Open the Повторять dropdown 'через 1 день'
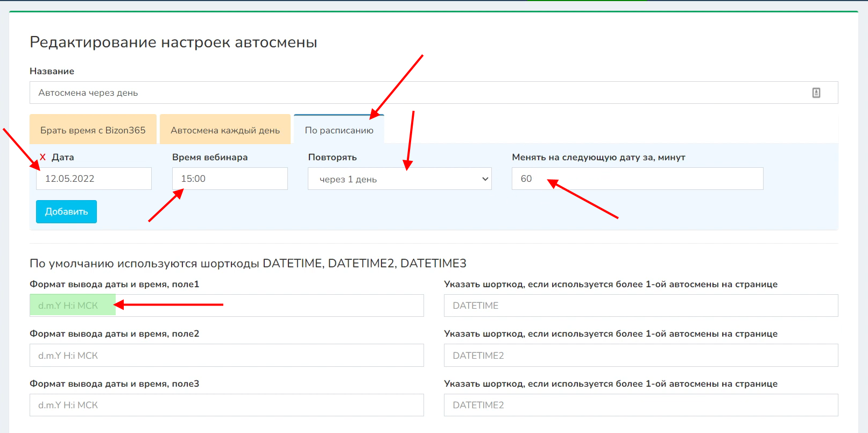The width and height of the screenshot is (868, 433). [399, 179]
